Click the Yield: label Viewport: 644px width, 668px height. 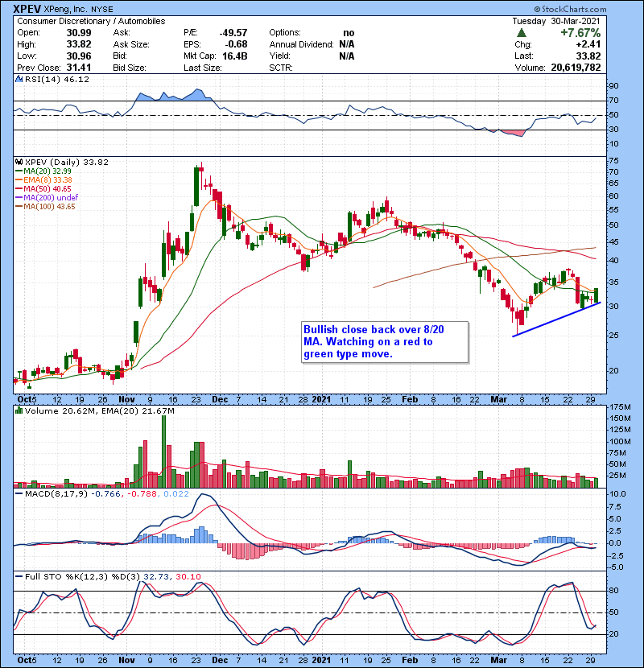[279, 56]
